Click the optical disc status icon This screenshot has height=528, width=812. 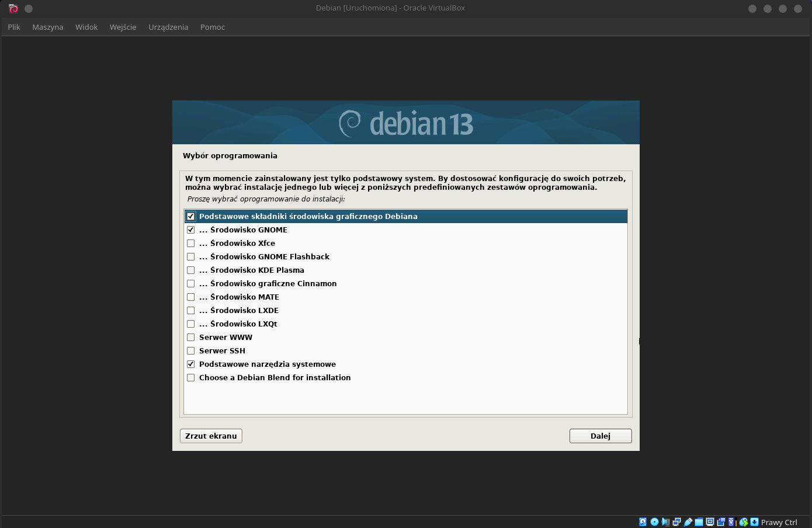point(654,522)
